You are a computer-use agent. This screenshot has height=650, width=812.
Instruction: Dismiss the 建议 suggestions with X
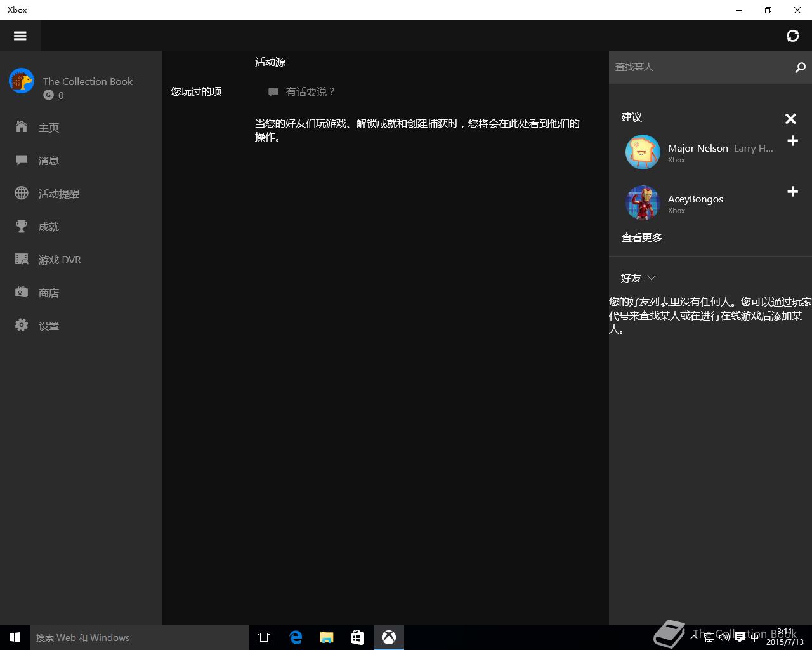tap(790, 119)
